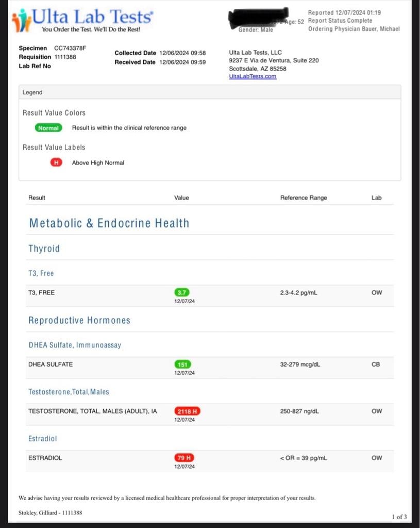Click the Reproductive Hormones section heading
This screenshot has width=420, height=528.
pos(79,320)
